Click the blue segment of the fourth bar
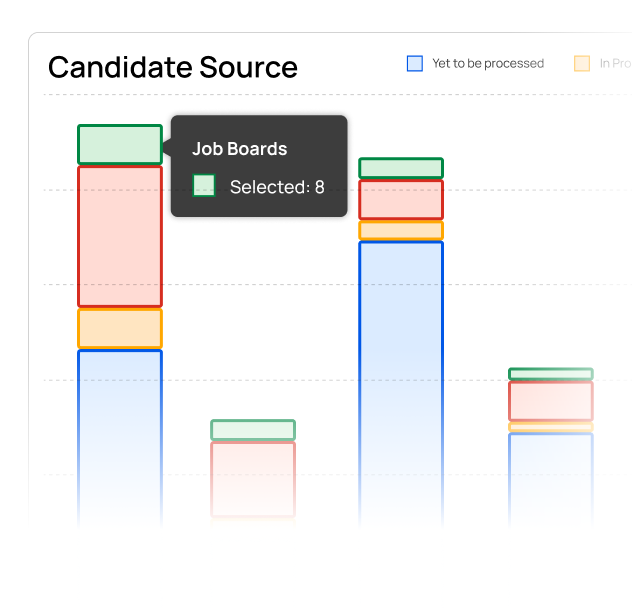Viewport: 632px width, 608px height. tap(551, 481)
